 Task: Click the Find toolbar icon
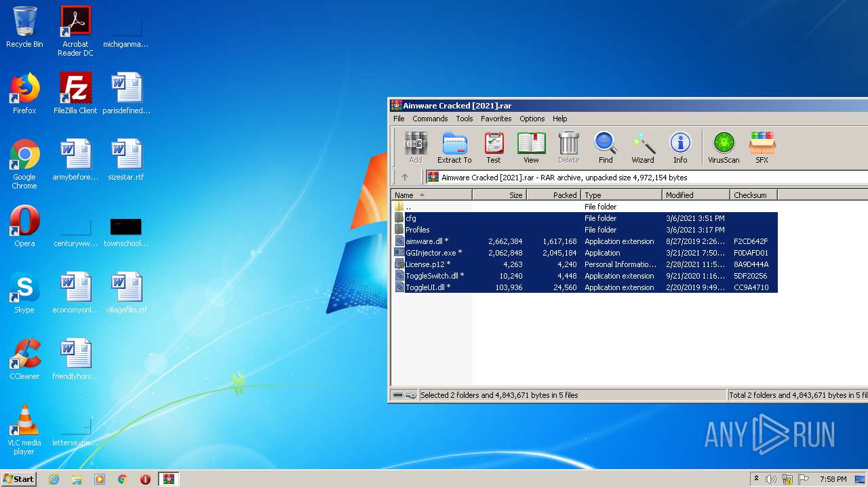pos(606,148)
